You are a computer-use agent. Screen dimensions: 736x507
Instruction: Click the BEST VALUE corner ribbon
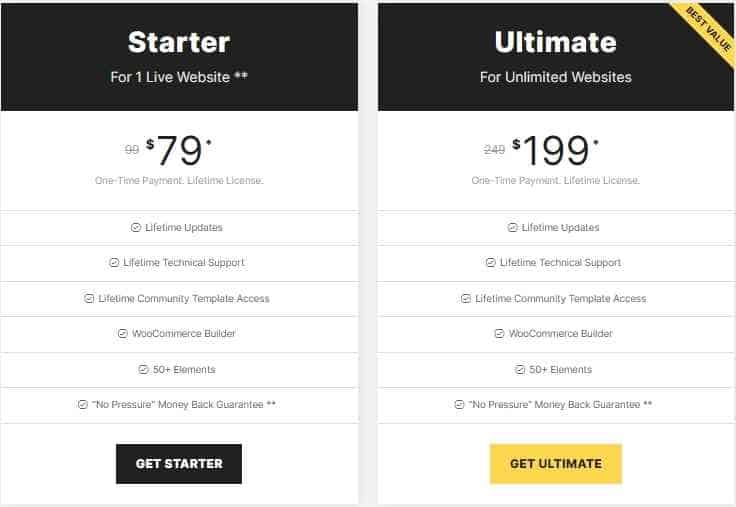click(708, 29)
